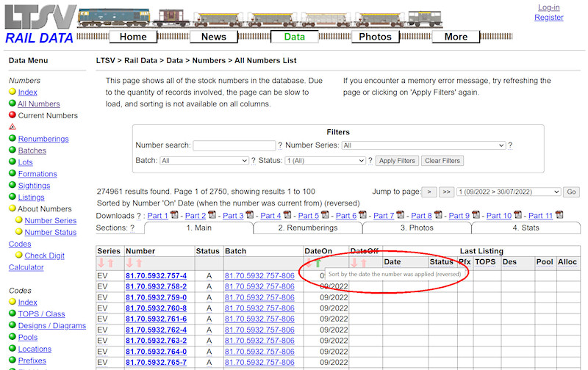Open the Sightings link in Data Menu
Screen dimensions: 588x370
pyautogui.click(x=34, y=186)
